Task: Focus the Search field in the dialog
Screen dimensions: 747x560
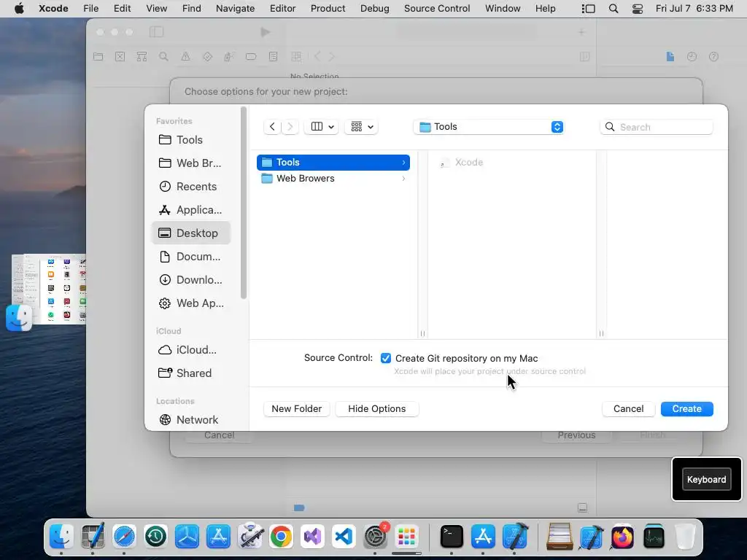Action: [x=657, y=127]
